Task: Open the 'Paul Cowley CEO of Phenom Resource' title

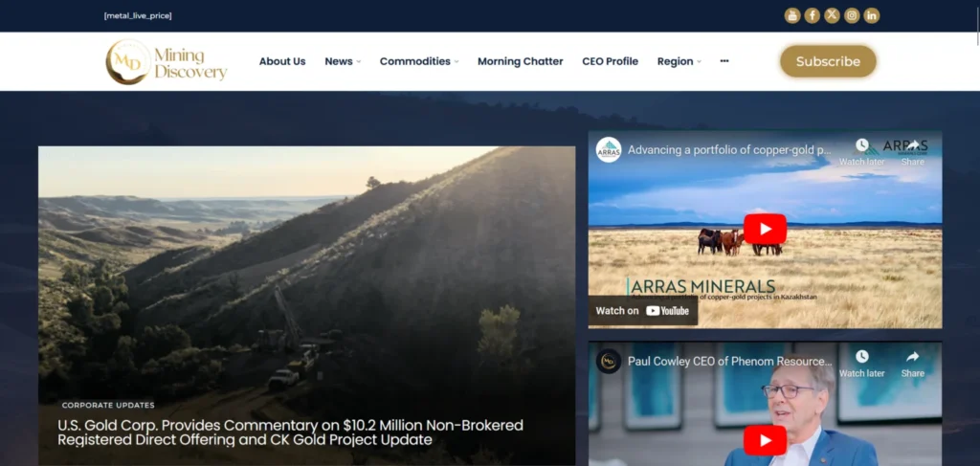Action: coord(730,362)
